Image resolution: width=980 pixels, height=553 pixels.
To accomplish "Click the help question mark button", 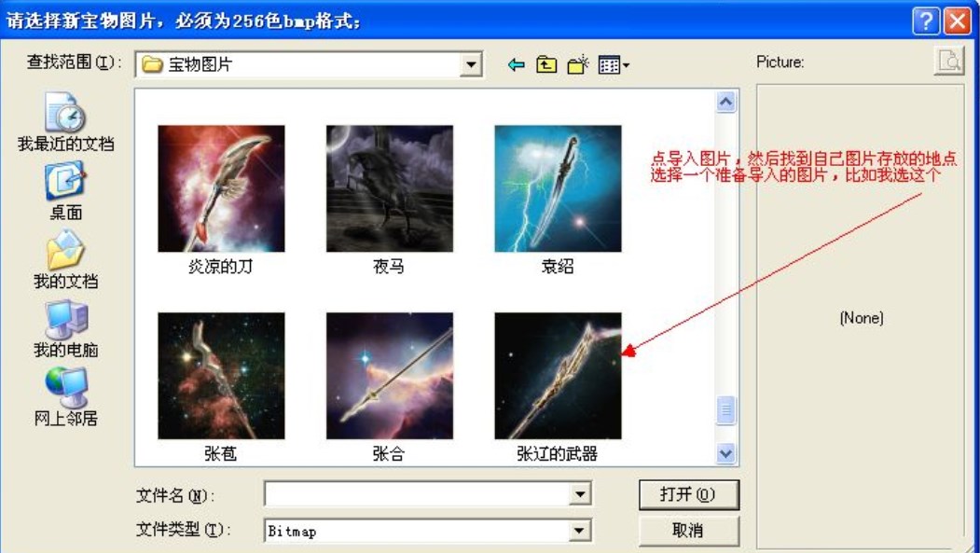I will [x=926, y=22].
